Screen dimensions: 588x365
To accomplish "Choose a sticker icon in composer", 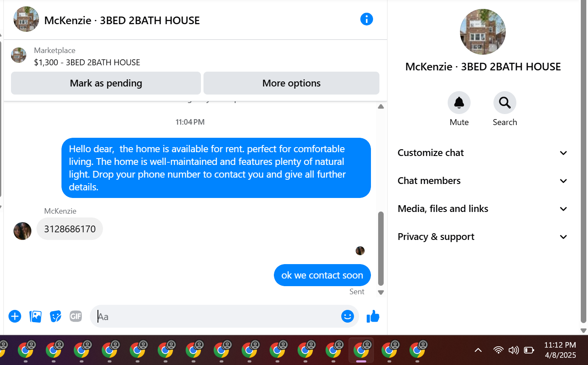I will point(56,316).
